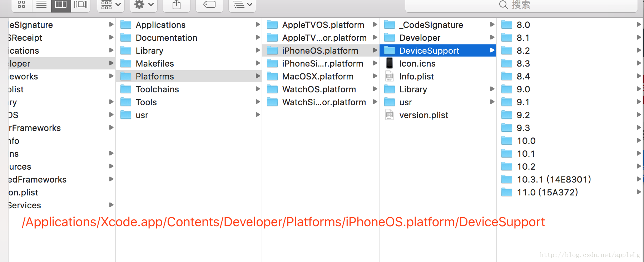The width and height of the screenshot is (644, 262).
Task: Select the Services item in left column
Action: 61,205
